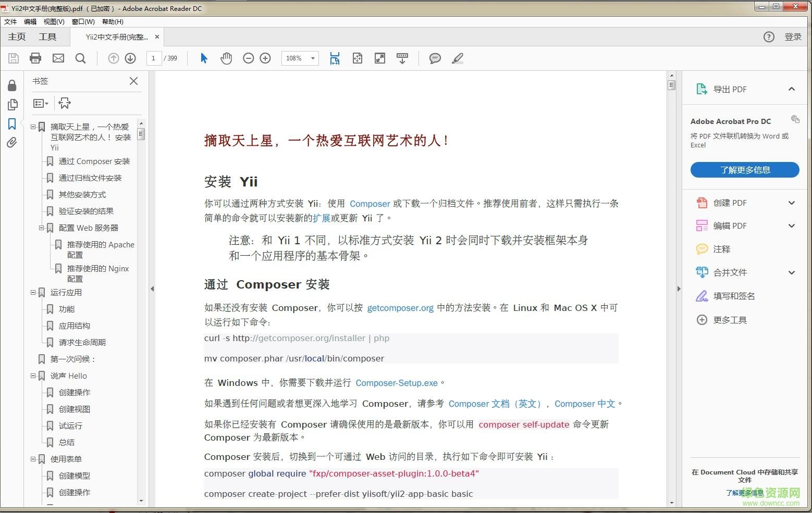Image resolution: width=812 pixels, height=513 pixels.
Task: Open the 窗口(W) menu
Action: (83, 22)
